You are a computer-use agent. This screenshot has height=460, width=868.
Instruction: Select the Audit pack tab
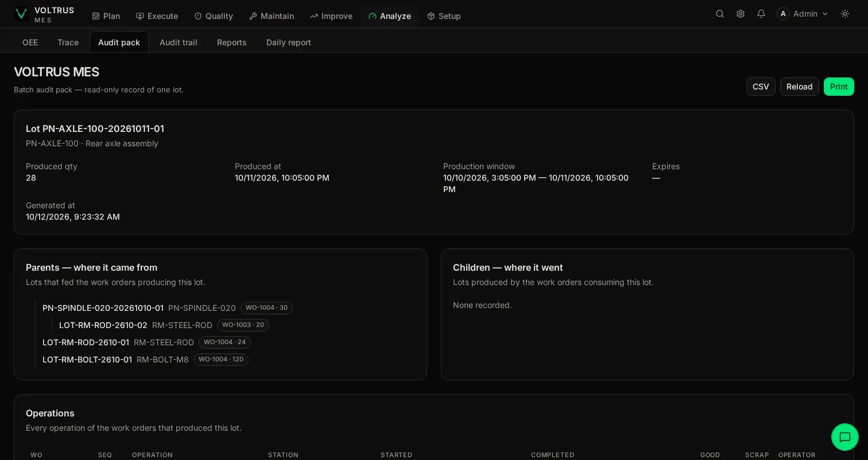click(x=119, y=42)
